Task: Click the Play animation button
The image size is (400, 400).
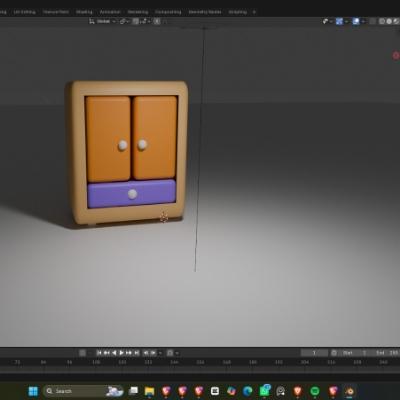Action: point(122,353)
